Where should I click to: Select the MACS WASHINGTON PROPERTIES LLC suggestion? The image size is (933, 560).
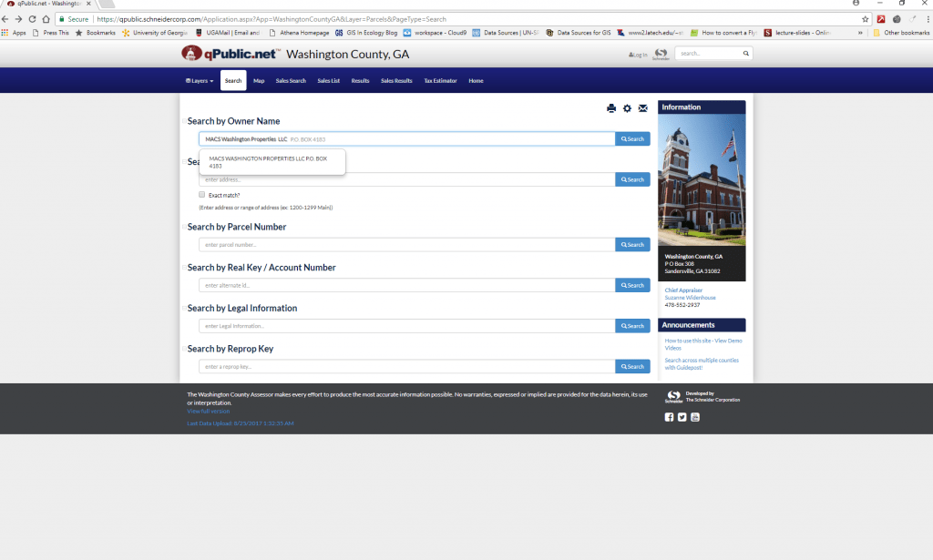(272, 161)
